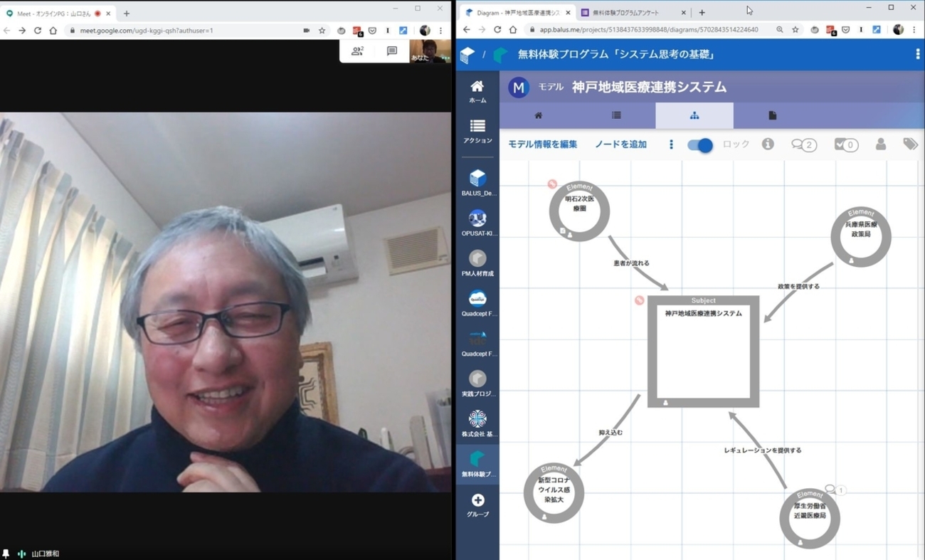This screenshot has height=560, width=925.
Task: Click ノードを追加 to add node
Action: coord(620,144)
